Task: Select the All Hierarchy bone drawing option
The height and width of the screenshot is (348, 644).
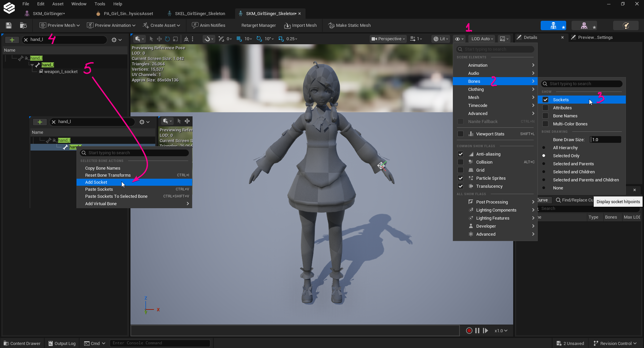Action: 565,148
